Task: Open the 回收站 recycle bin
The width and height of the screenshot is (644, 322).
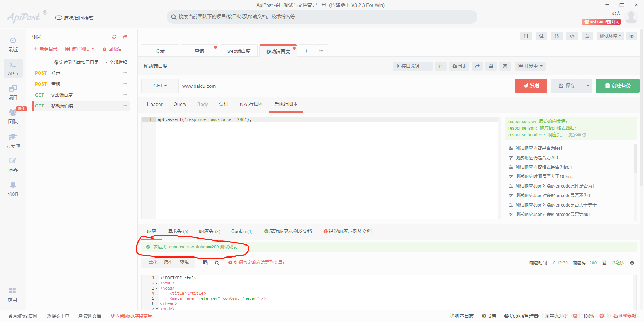Action: click(x=112, y=49)
